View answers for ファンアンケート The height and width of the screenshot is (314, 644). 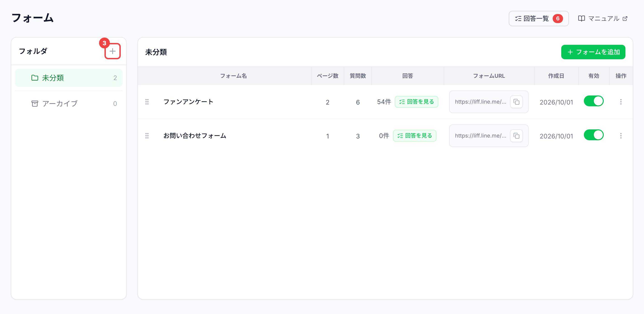tap(416, 102)
